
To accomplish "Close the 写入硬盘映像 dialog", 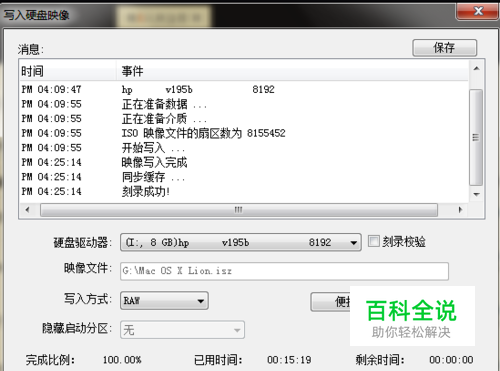I will 477,11.
